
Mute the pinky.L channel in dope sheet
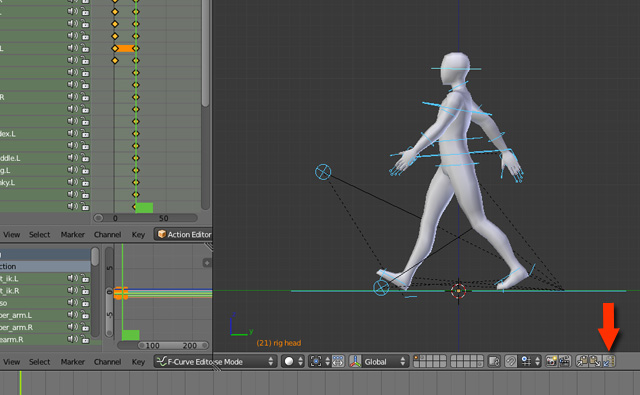click(x=73, y=182)
